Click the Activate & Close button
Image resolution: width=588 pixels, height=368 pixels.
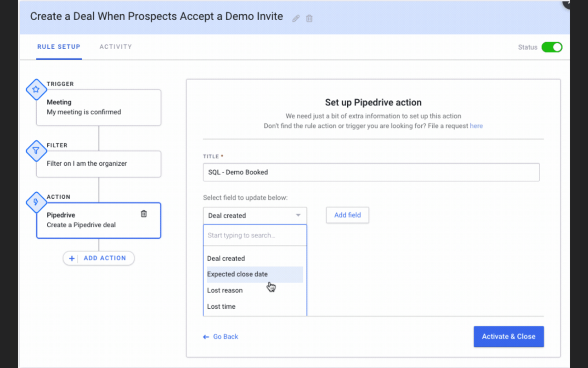(x=509, y=336)
